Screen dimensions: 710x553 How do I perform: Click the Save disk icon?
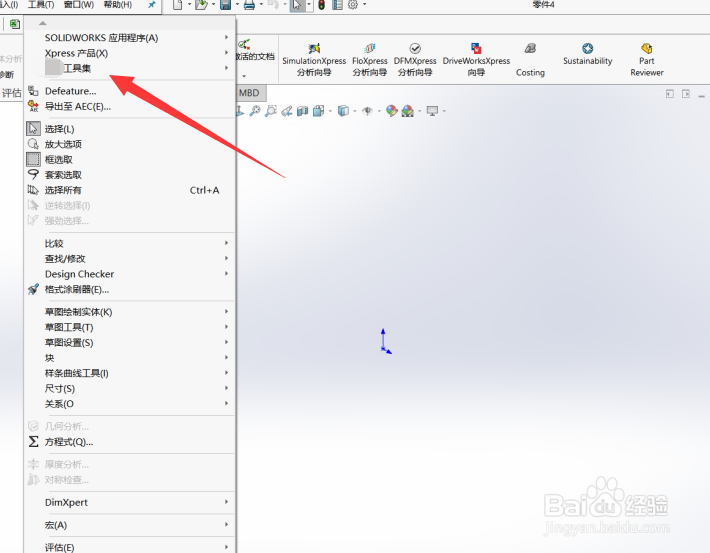point(225,5)
